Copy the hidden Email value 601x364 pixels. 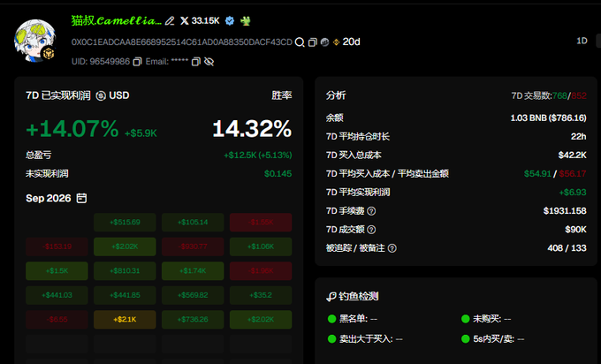pos(196,62)
